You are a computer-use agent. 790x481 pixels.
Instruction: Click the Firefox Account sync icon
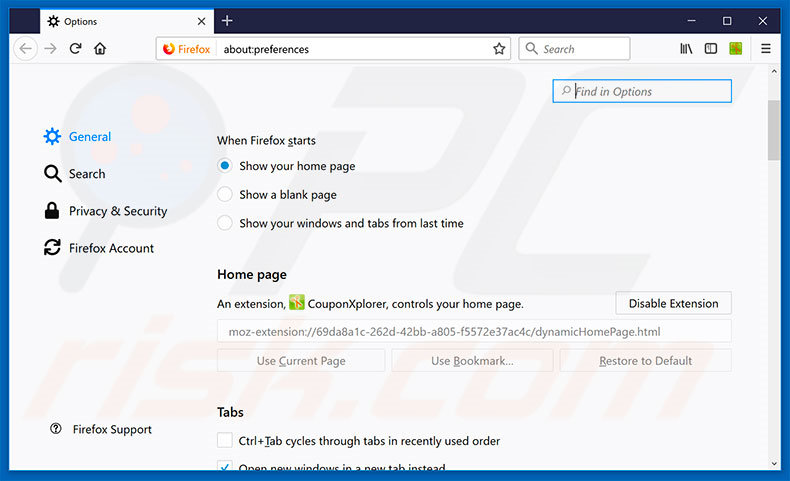pos(52,247)
